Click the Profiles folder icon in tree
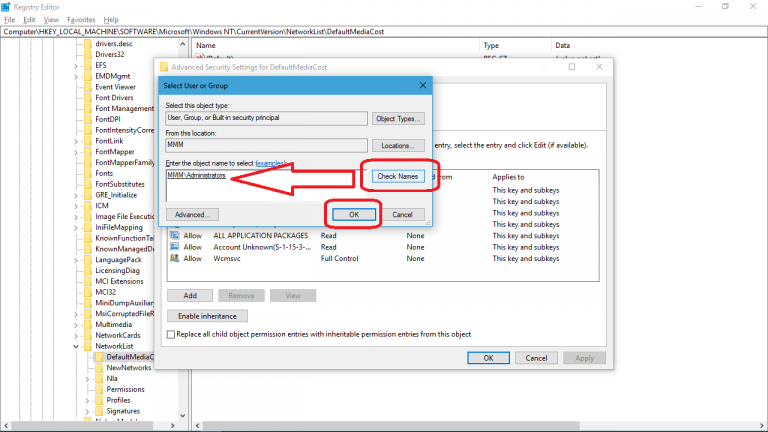 (x=99, y=400)
